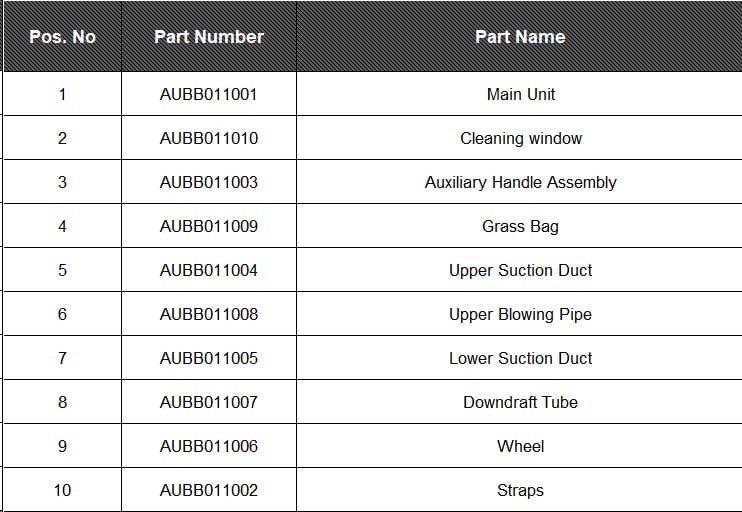Select the Grass Bag entry
The width and height of the screenshot is (742, 512).
pos(520,226)
